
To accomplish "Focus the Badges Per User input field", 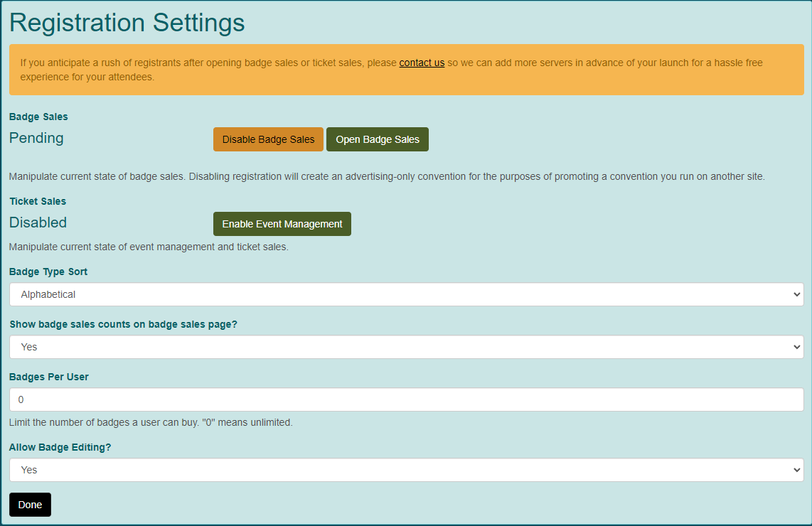I will click(407, 399).
